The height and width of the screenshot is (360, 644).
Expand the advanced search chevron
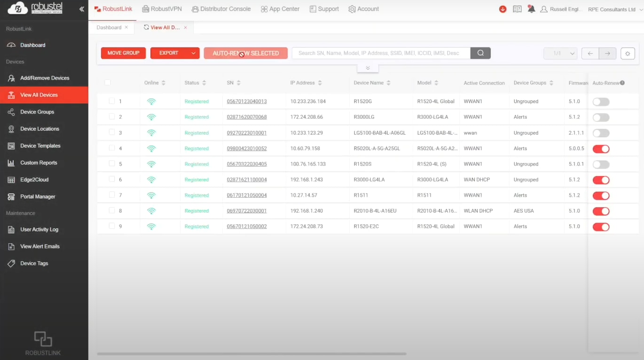coord(368,68)
